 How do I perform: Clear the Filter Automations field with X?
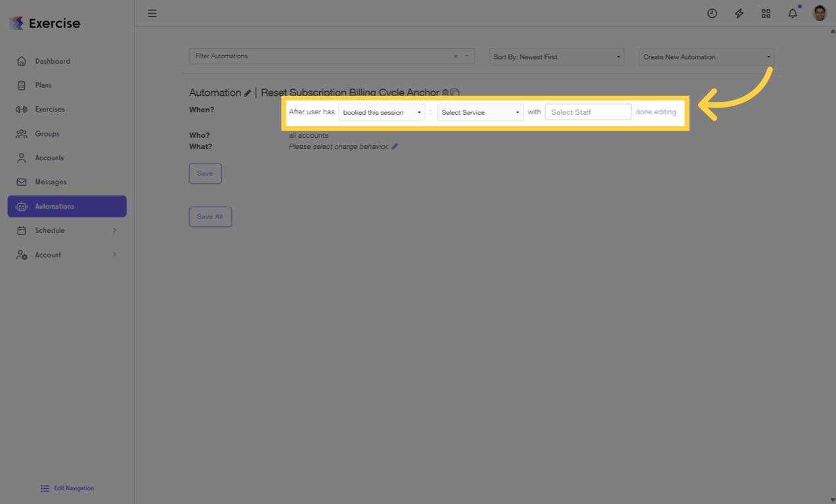[456, 56]
